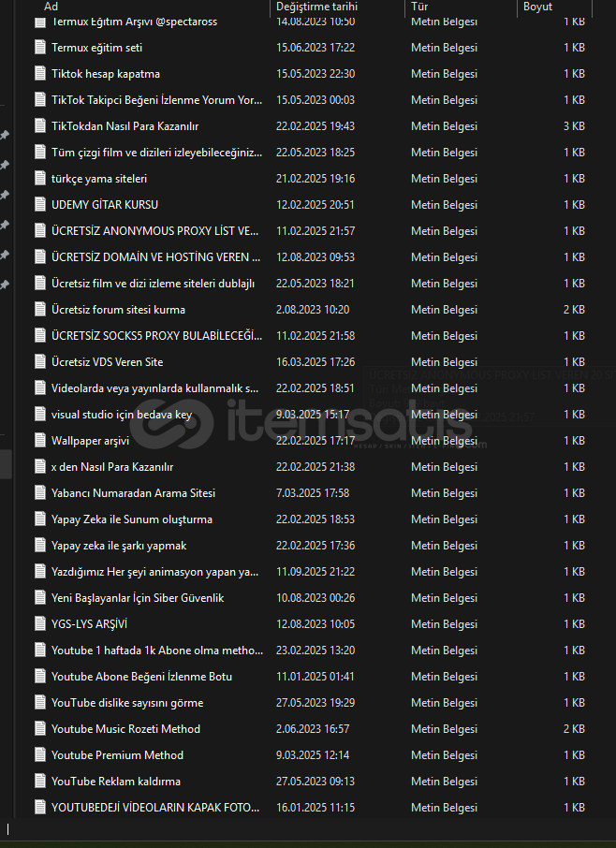Select the Youtube Premium Method file icon
Viewport: 616px width, 848px height.
point(40,755)
